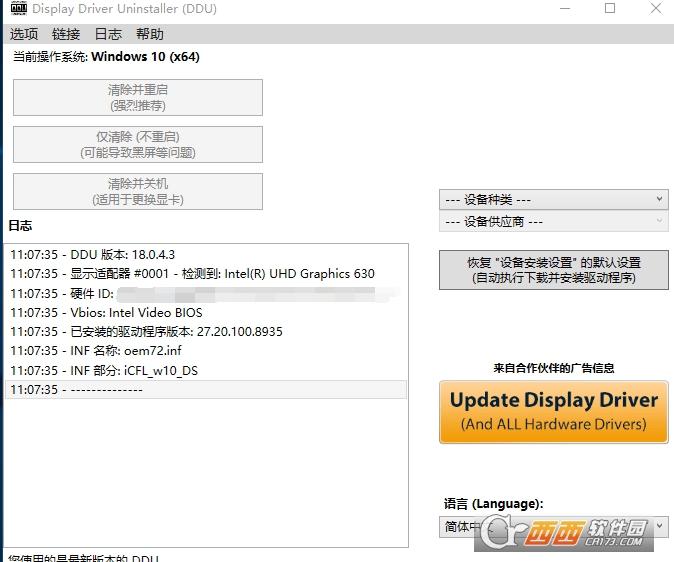Screen dimensions: 674x562
Task: Open the 帮助 menu
Action: tap(150, 34)
